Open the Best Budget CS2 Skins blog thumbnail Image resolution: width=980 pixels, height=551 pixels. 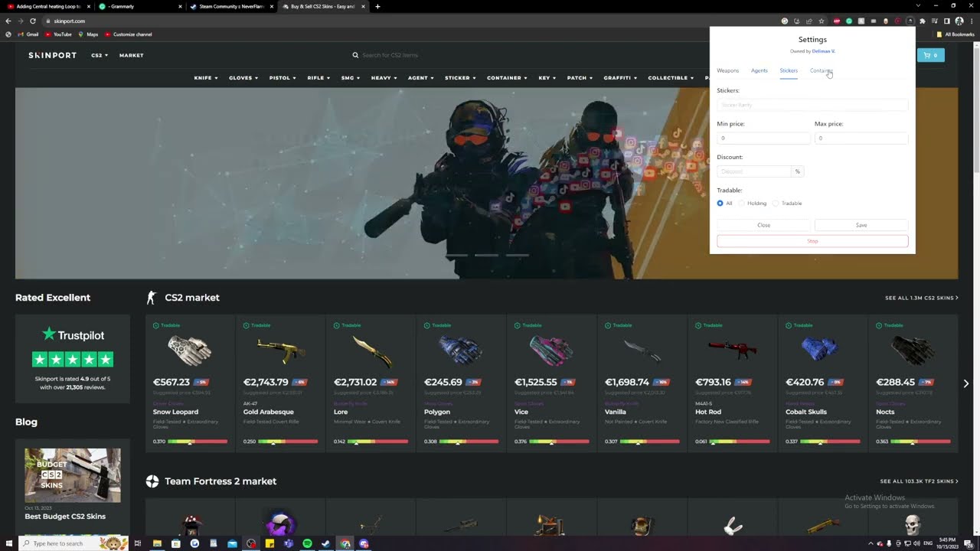(72, 475)
